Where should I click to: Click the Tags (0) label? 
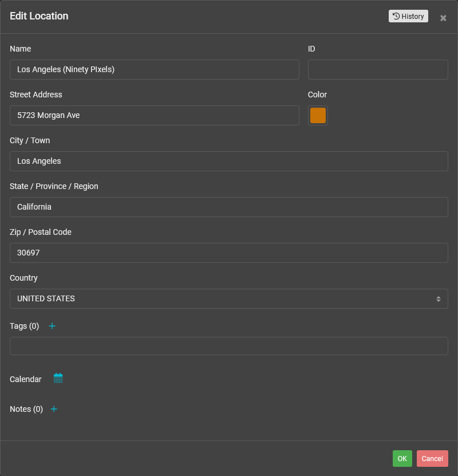tap(25, 326)
